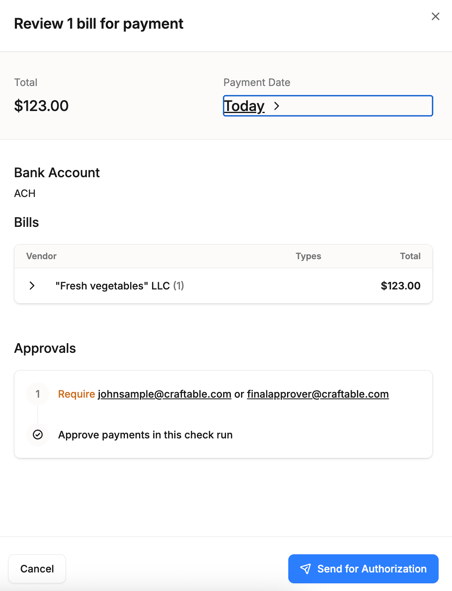This screenshot has width=452, height=591.
Task: Open johnsample@craftable.com approver link
Action: point(164,394)
